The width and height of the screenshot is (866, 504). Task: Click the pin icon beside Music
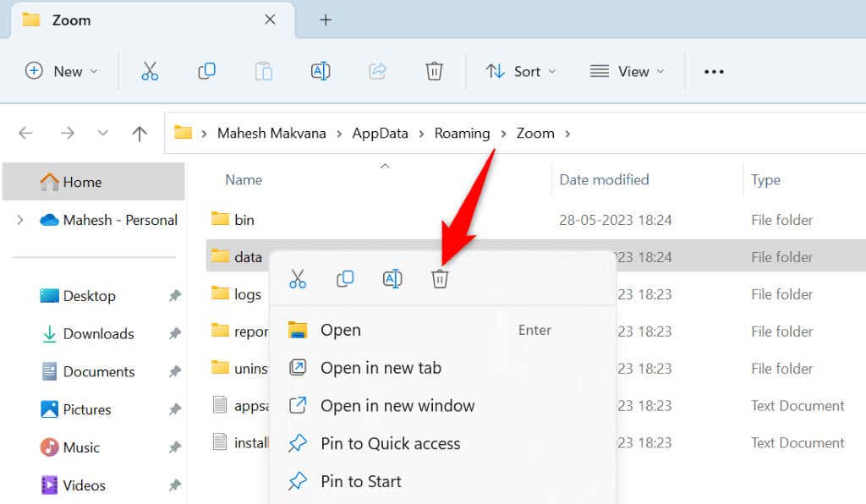pos(175,447)
